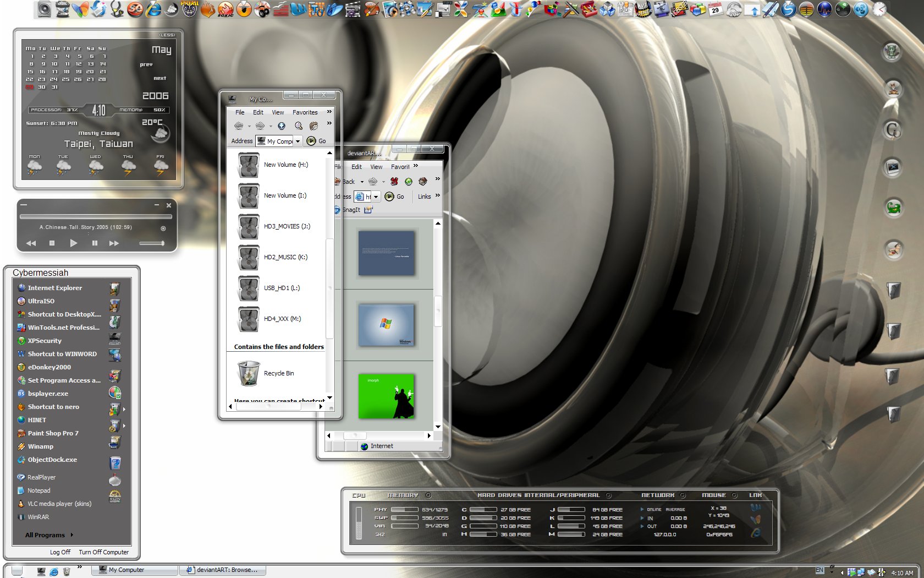924x578 pixels.
Task: Toggle the MOUSE section round button
Action: click(734, 495)
